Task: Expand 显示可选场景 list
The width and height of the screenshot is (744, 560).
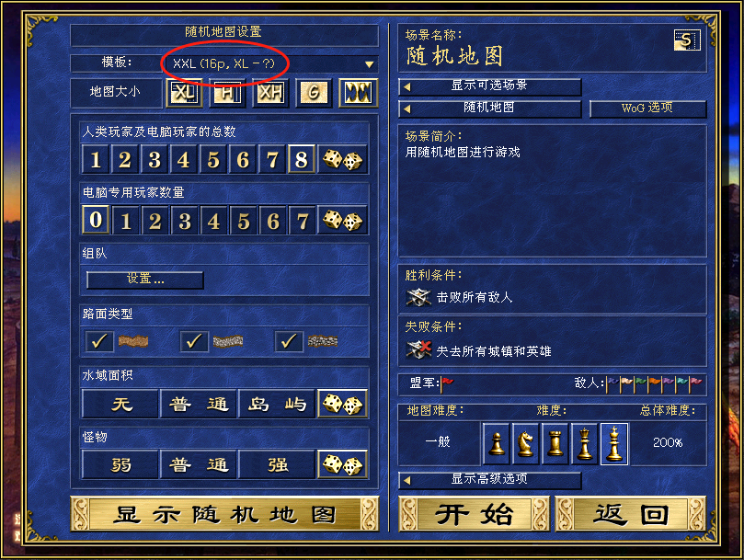Action: pos(489,86)
